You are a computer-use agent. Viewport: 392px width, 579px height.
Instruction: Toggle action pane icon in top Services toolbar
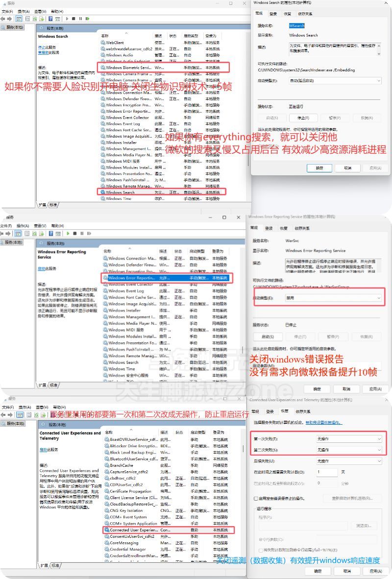pyautogui.click(x=58, y=19)
